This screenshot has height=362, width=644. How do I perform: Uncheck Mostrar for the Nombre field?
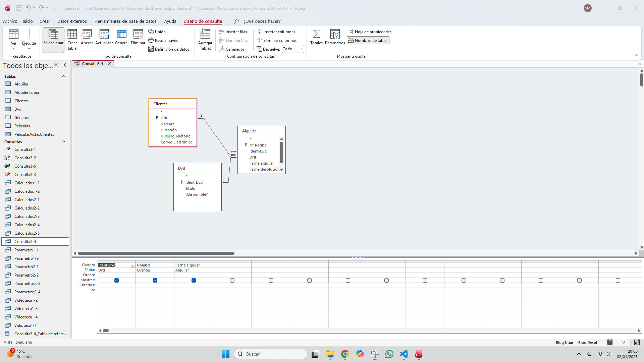pos(155,280)
